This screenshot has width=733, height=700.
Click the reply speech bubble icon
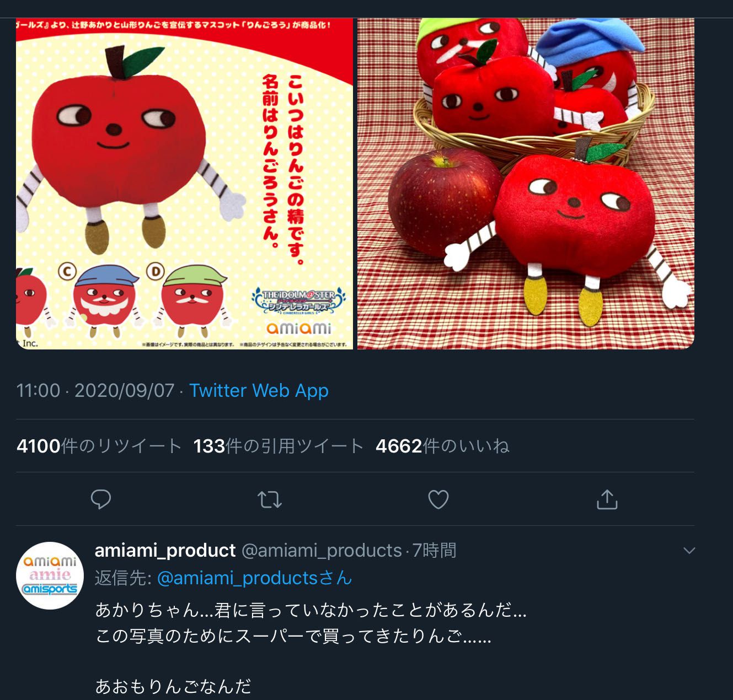101,499
